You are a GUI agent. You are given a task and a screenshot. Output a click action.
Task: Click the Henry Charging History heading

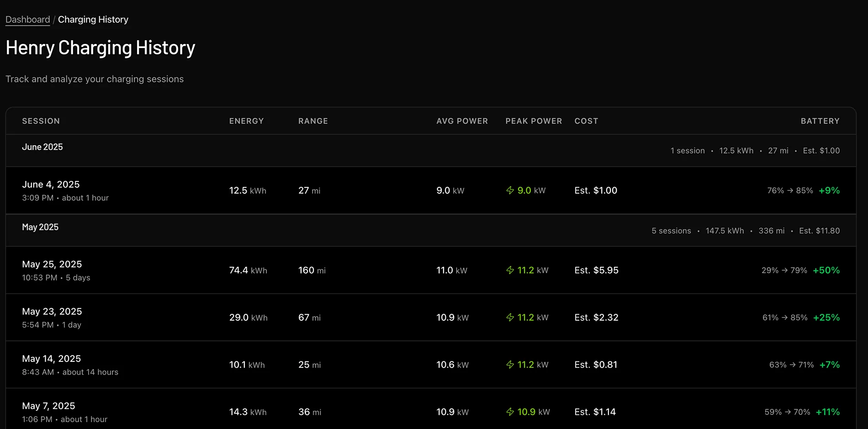point(101,48)
